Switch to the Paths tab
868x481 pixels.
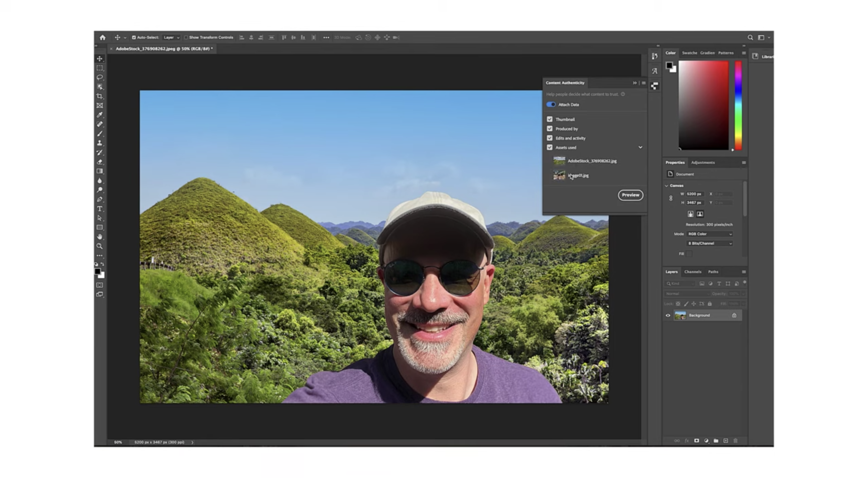pyautogui.click(x=713, y=272)
